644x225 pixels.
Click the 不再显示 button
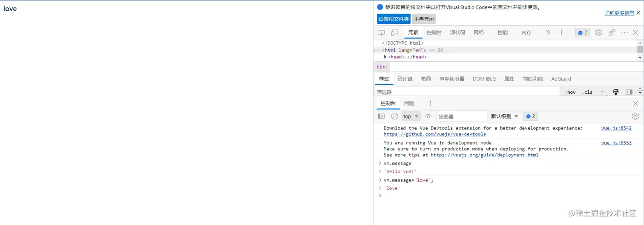[x=424, y=19]
